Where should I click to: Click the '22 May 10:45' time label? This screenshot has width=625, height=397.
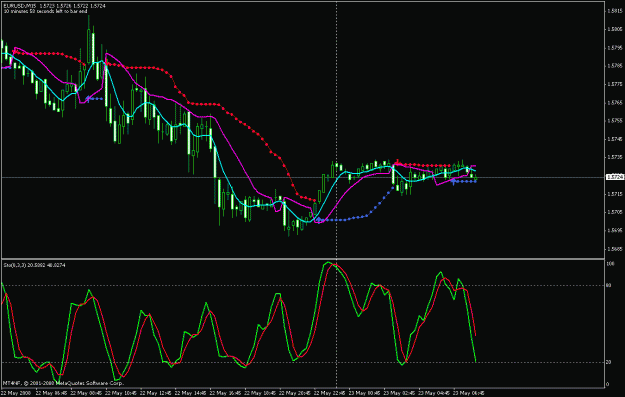tap(120, 393)
